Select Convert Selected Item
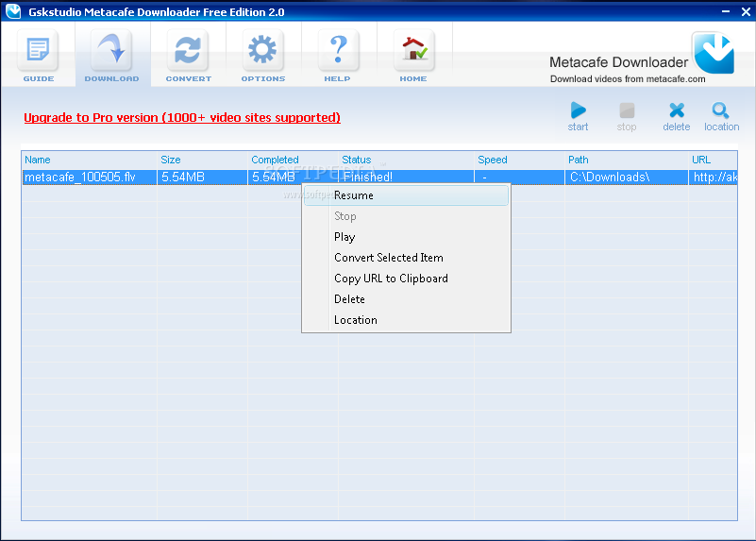This screenshot has height=541, width=756. coord(406,258)
